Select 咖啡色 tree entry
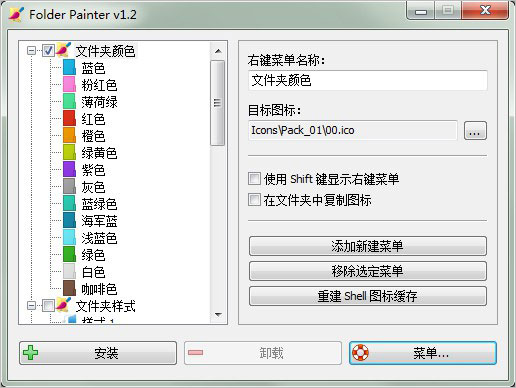Viewport: 516px width, 388px height. coord(99,289)
